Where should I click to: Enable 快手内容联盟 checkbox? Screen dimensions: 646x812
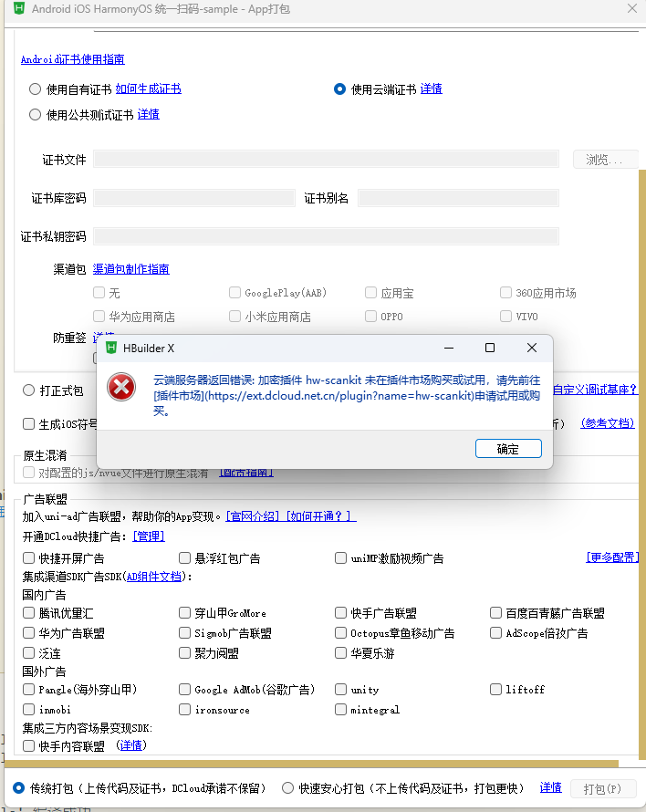point(29,745)
